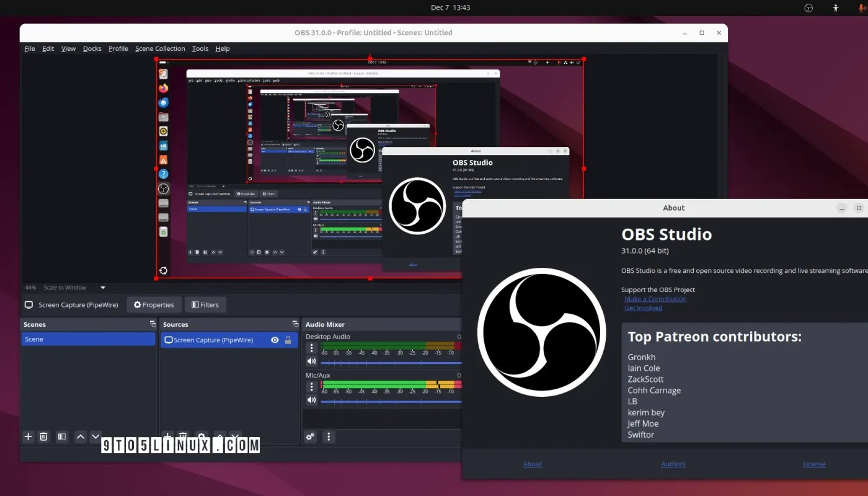Delete the selected scene via trash icon
This screenshot has height=496, width=868.
tap(43, 436)
